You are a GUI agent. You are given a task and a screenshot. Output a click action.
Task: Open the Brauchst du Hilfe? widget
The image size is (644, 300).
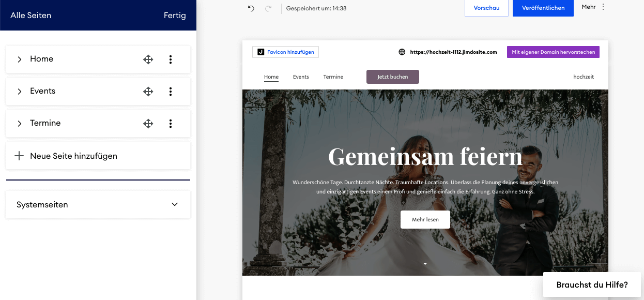coord(592,284)
